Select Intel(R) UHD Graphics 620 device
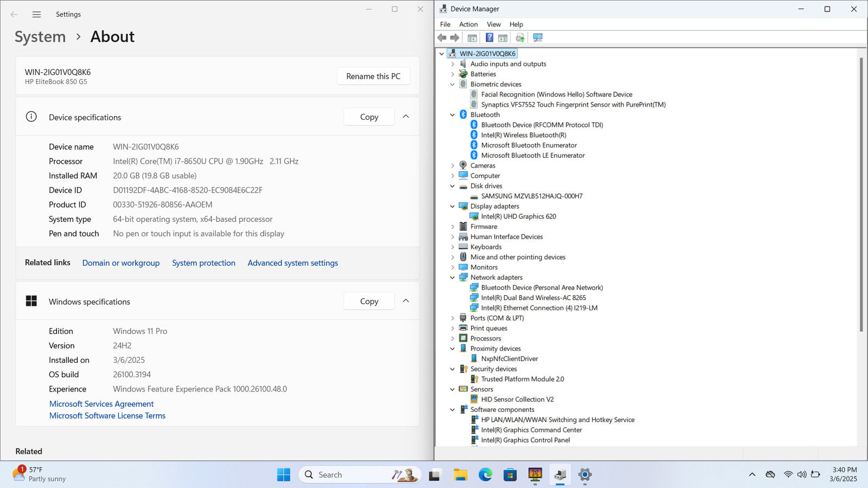The width and height of the screenshot is (868, 488). [518, 216]
